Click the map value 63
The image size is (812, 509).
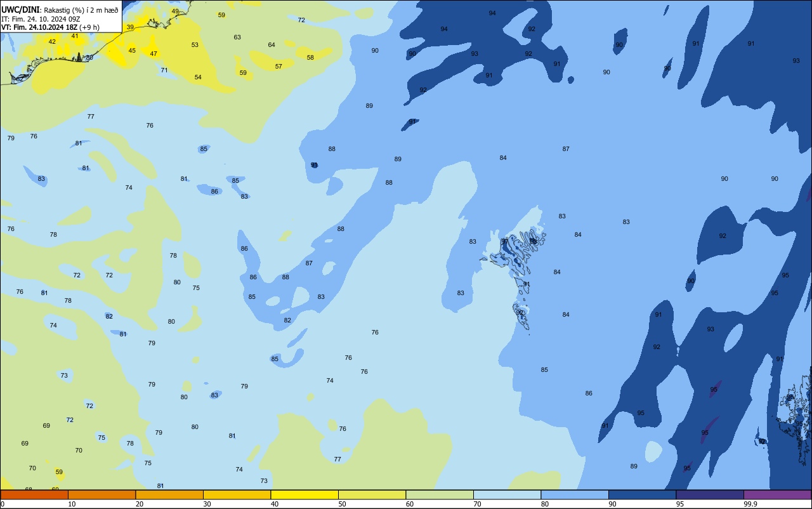pyautogui.click(x=237, y=37)
